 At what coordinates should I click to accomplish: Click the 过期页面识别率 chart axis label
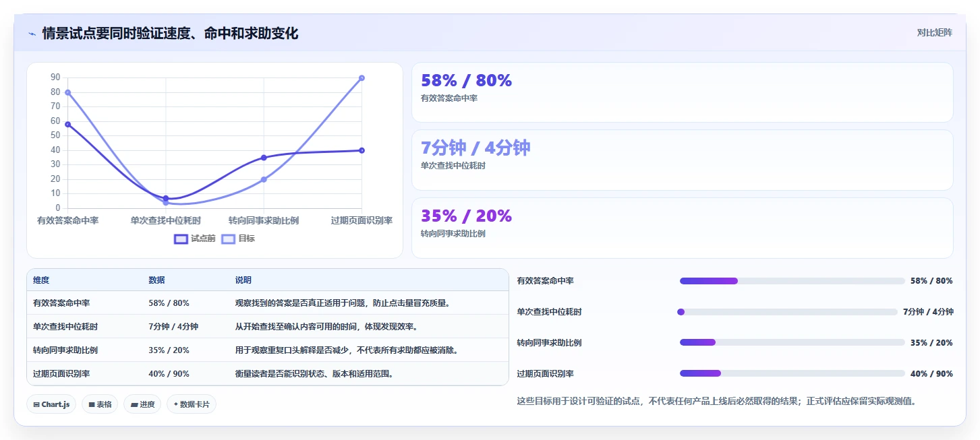point(362,221)
